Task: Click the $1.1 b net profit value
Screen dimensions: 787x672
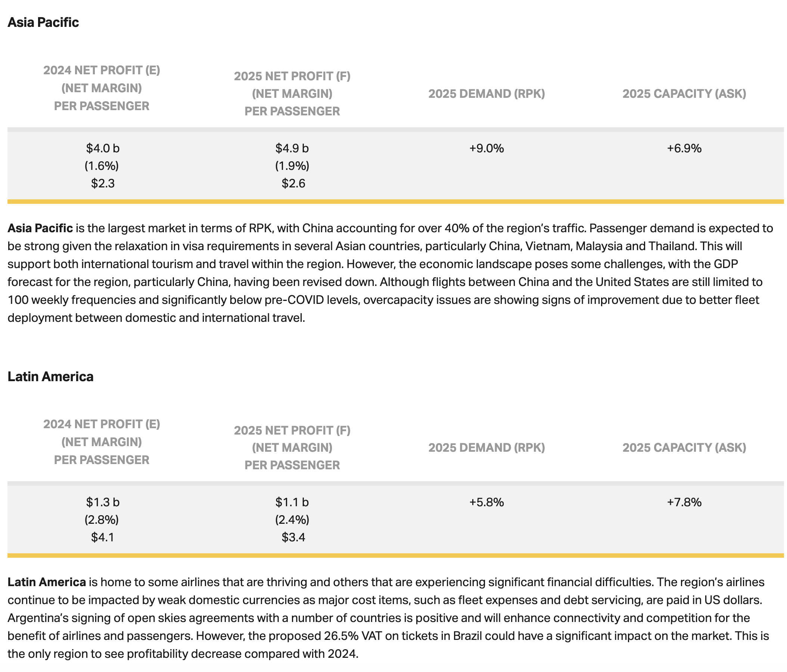Action: click(x=292, y=502)
